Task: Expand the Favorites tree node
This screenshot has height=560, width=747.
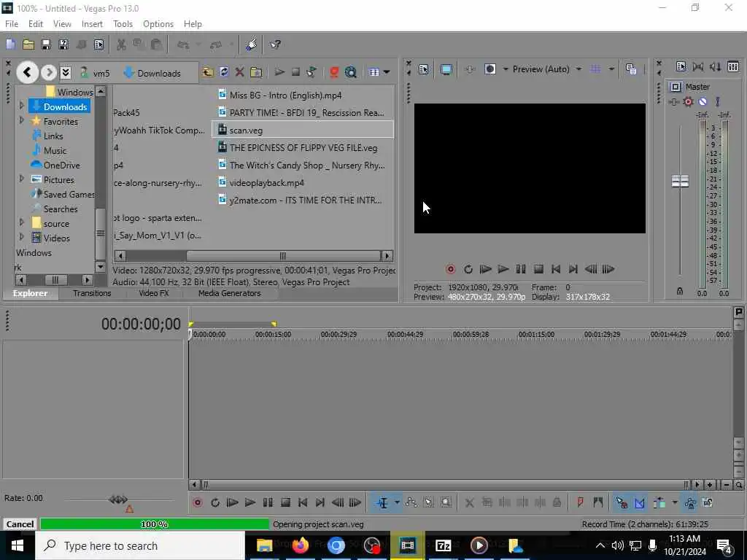Action: 21,121
